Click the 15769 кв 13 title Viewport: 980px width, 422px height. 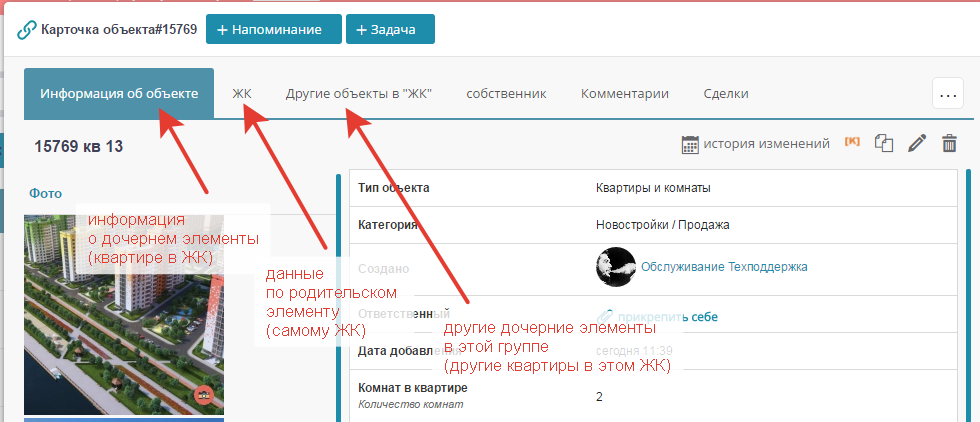[79, 147]
